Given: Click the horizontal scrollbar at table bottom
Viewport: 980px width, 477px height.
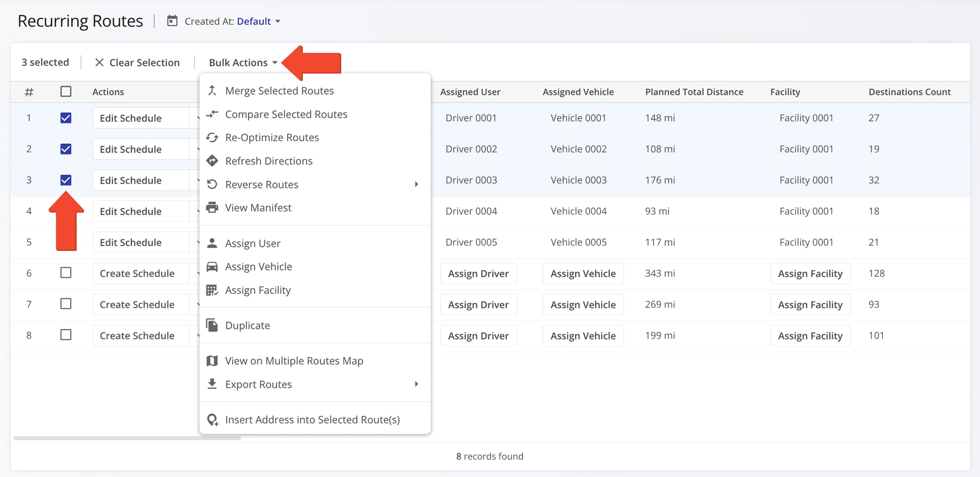Looking at the screenshot, I should 127,438.
